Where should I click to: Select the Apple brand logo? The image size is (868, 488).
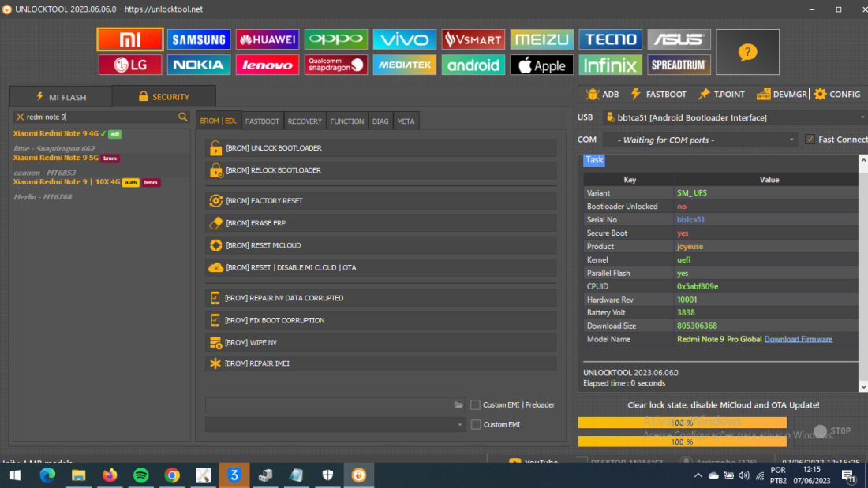pos(542,65)
